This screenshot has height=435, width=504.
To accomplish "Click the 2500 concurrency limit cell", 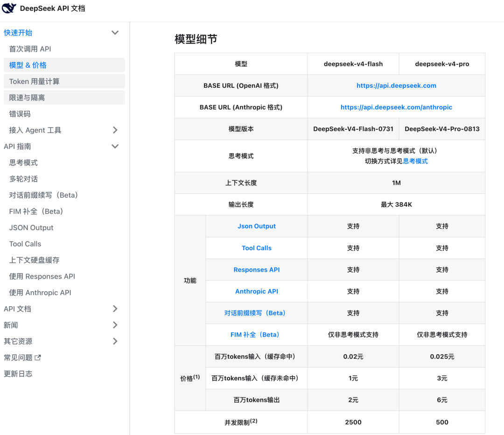I will pos(353,422).
